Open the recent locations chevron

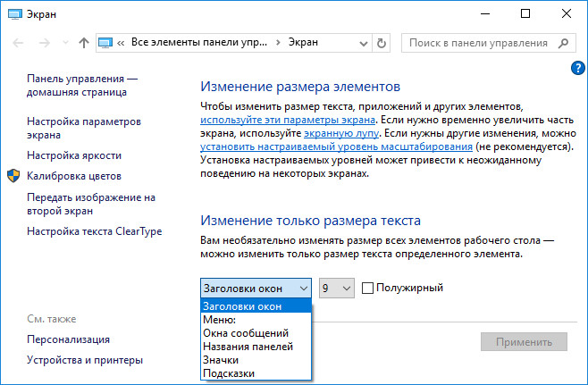pyautogui.click(x=65, y=43)
